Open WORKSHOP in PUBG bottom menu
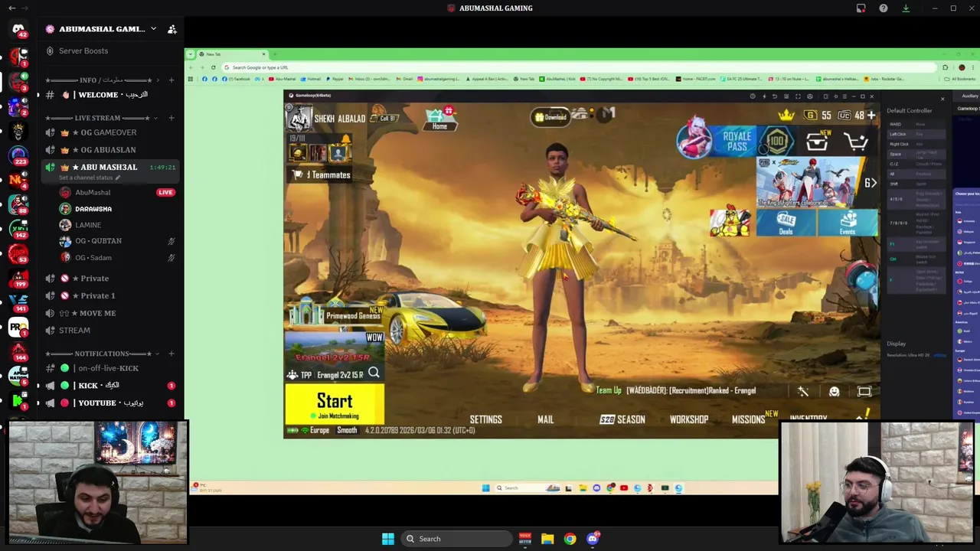The height and width of the screenshot is (551, 980). (x=688, y=419)
